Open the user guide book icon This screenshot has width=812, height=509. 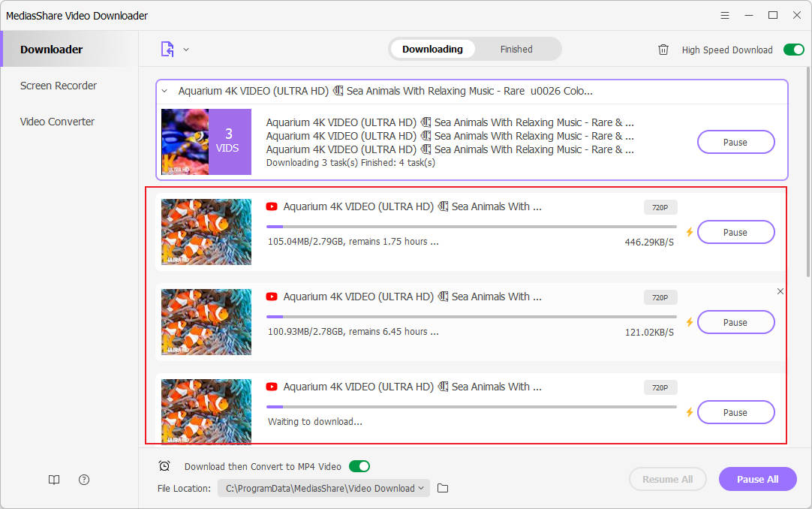(53, 480)
